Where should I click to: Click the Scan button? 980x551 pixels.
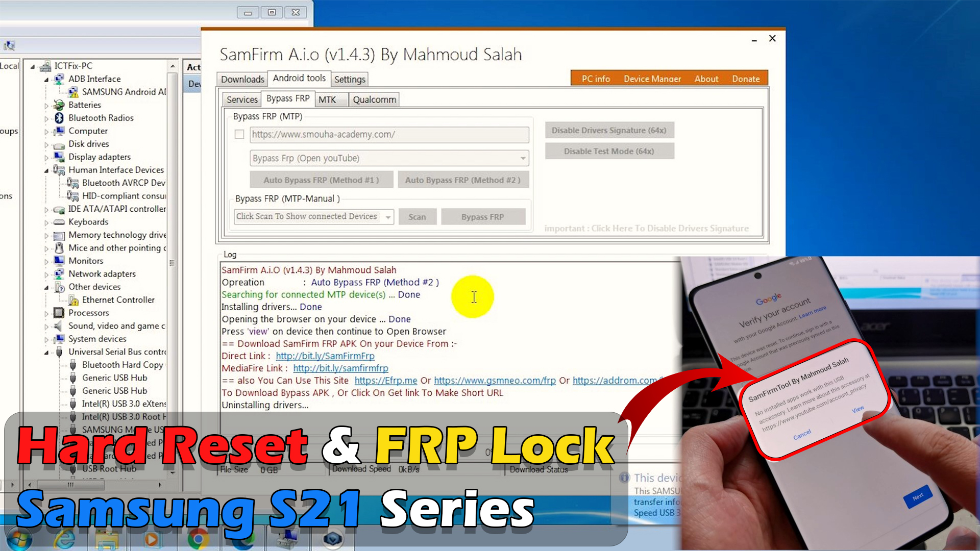416,217
